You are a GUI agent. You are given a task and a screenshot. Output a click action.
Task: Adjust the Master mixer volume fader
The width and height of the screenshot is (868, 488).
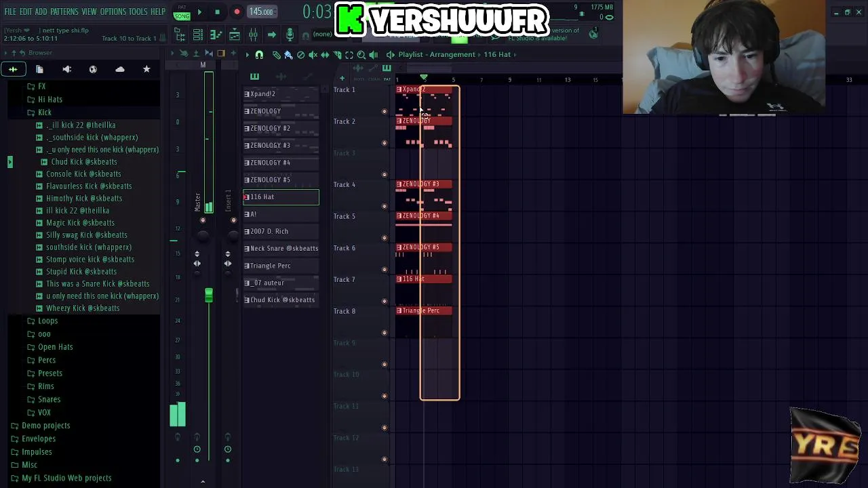(x=208, y=295)
